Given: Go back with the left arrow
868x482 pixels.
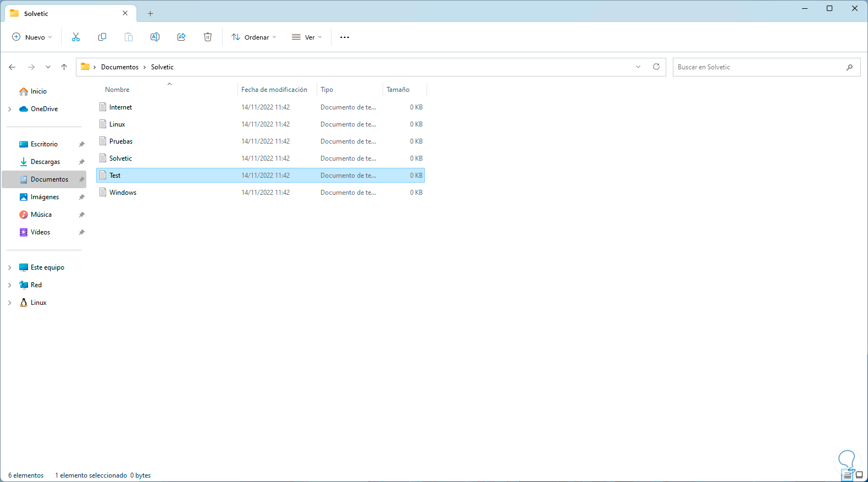Looking at the screenshot, I should [x=12, y=67].
